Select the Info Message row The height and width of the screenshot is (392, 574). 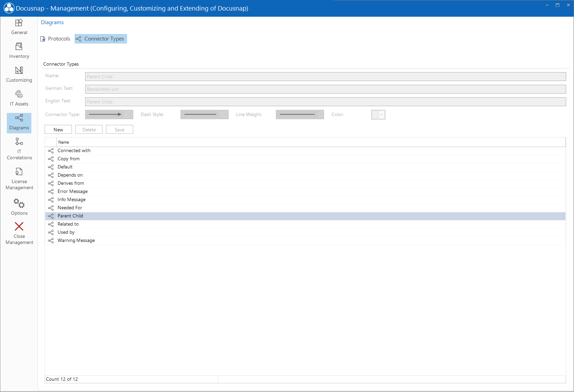pyautogui.click(x=305, y=200)
